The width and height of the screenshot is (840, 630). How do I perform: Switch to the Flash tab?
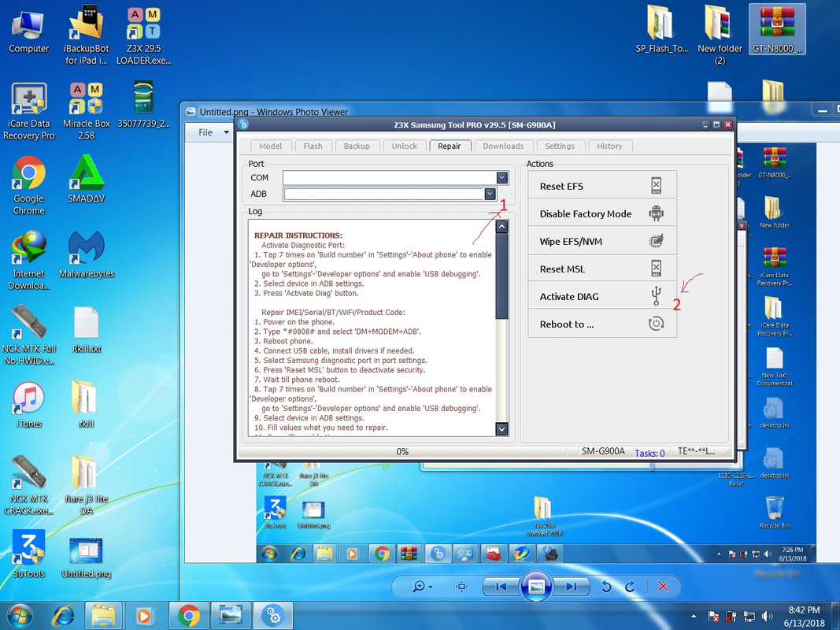point(313,146)
